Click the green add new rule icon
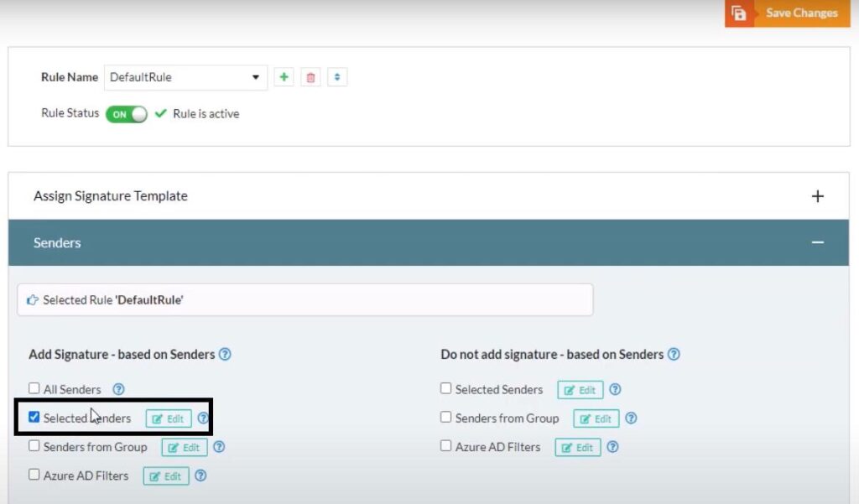 (x=284, y=76)
